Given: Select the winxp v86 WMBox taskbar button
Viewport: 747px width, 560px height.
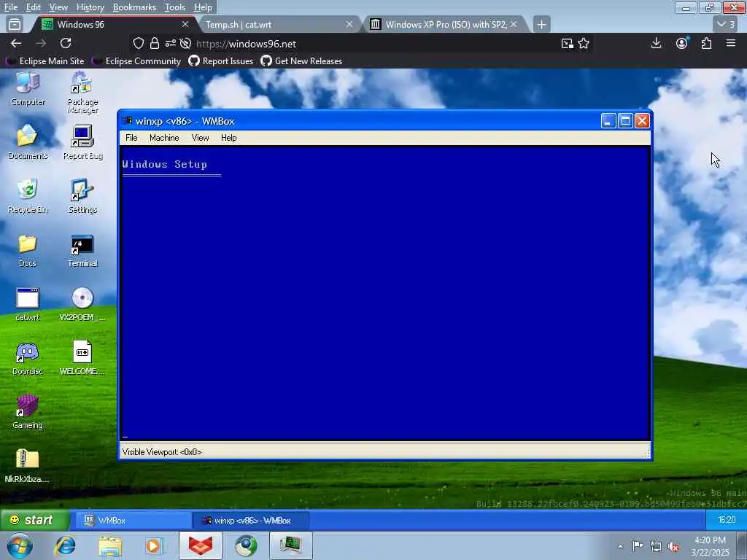Looking at the screenshot, I should pyautogui.click(x=251, y=521).
